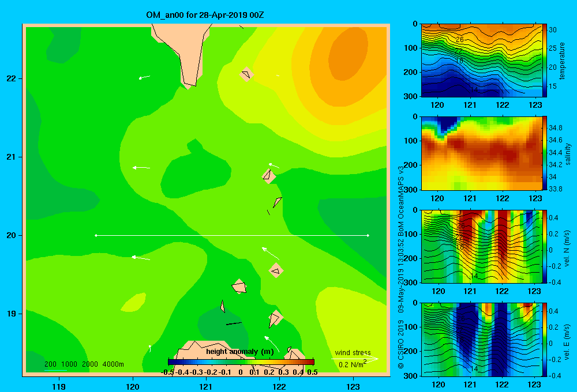Open the eastward velocity section panel

(481, 340)
